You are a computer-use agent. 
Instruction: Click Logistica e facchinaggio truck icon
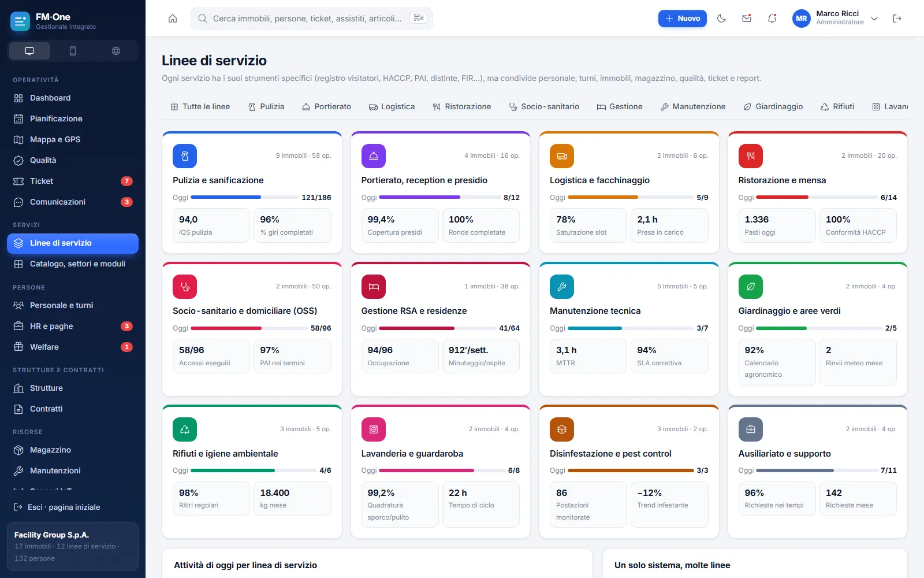click(562, 156)
